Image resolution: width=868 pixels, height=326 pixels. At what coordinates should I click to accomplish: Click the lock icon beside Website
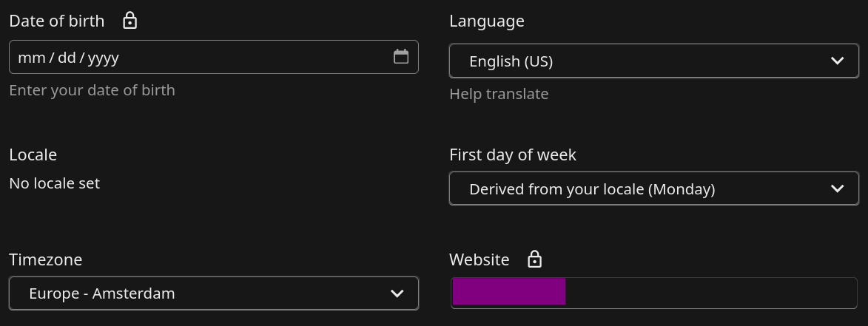click(535, 259)
